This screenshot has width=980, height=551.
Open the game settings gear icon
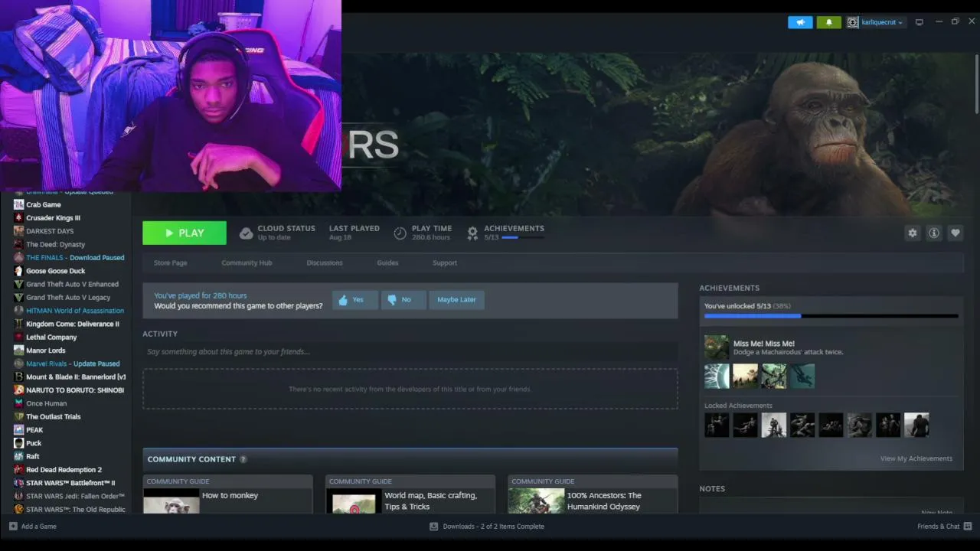pos(913,233)
